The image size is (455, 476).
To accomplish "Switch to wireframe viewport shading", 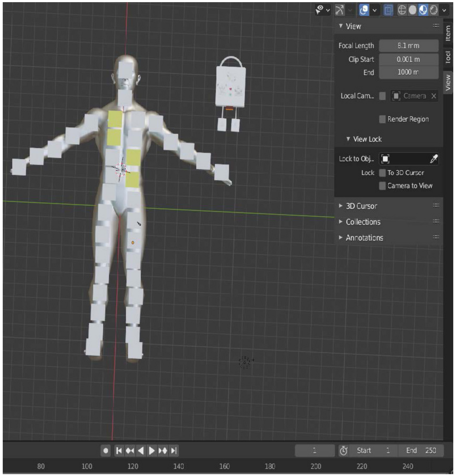I will 402,10.
